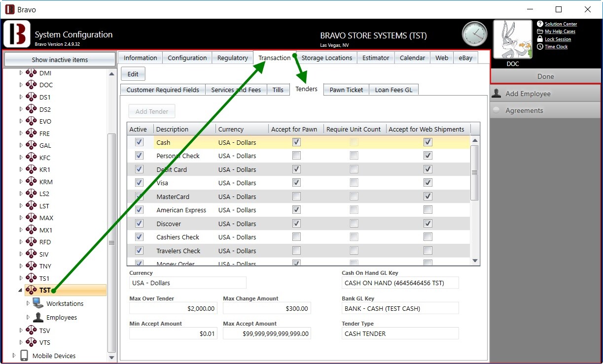This screenshot has height=364, width=603.
Task: Enable Web Shipments for American Express
Action: point(428,210)
